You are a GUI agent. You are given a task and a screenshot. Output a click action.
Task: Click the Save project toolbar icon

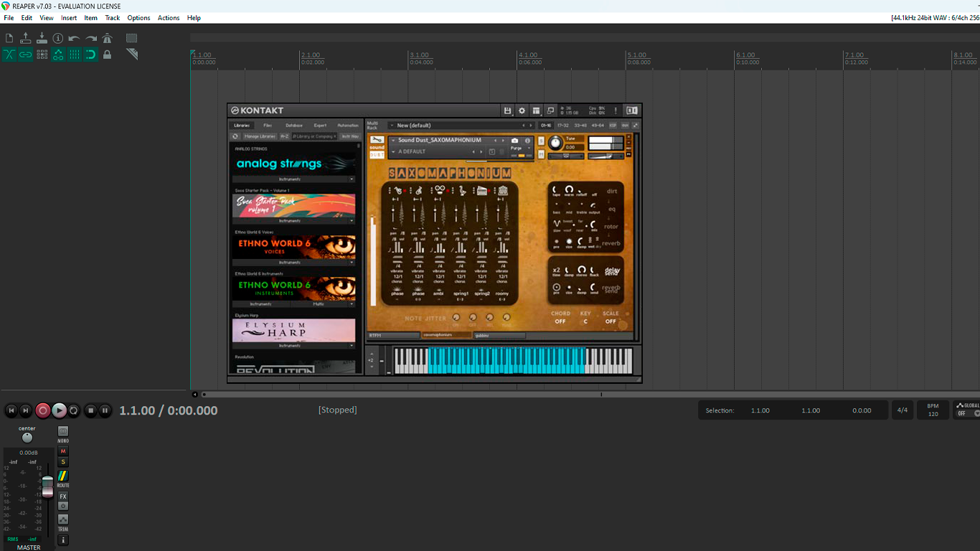[x=42, y=38]
